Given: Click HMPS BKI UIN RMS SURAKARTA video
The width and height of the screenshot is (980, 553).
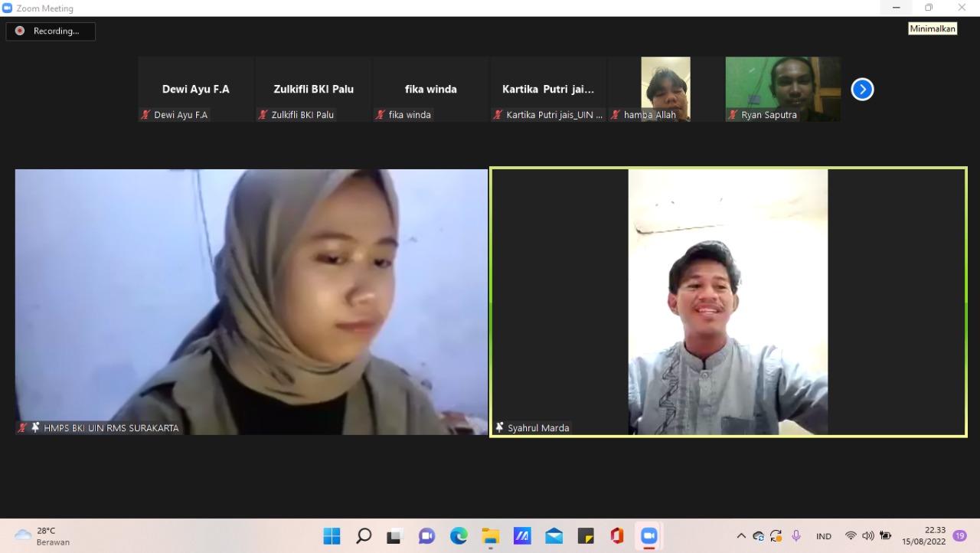Looking at the screenshot, I should pyautogui.click(x=251, y=302).
